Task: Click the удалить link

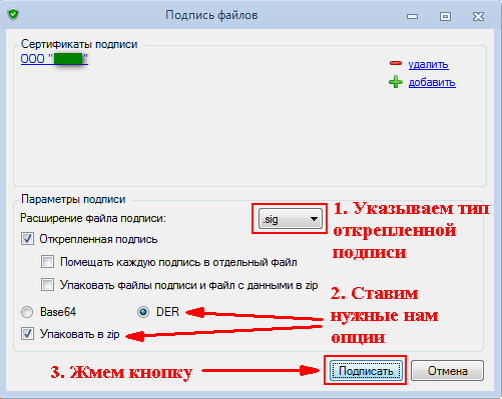Action: click(x=428, y=64)
